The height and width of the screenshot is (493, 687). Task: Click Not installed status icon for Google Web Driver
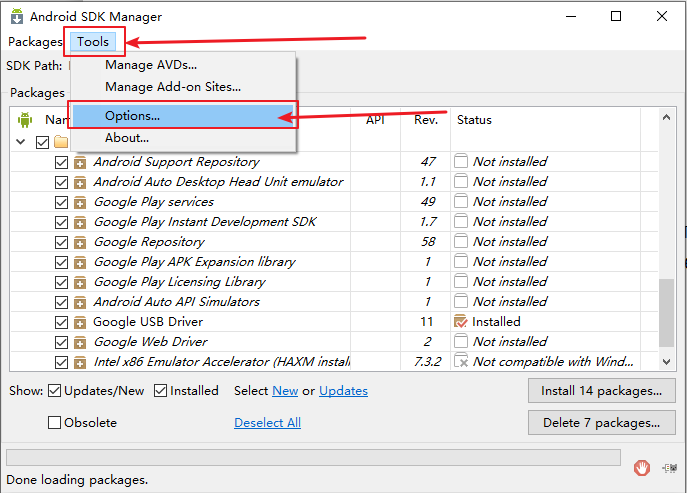click(460, 341)
